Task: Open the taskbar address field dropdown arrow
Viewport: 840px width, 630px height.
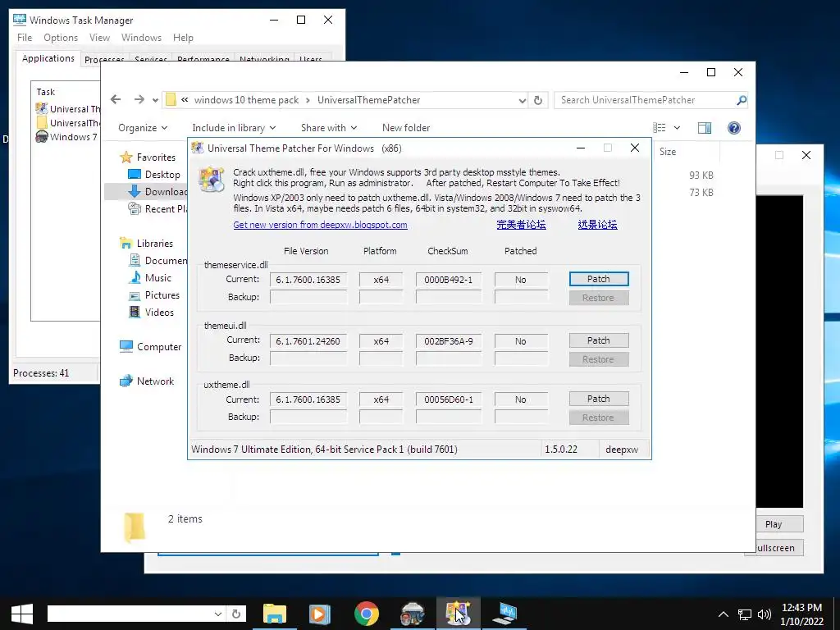Action: coord(218,614)
